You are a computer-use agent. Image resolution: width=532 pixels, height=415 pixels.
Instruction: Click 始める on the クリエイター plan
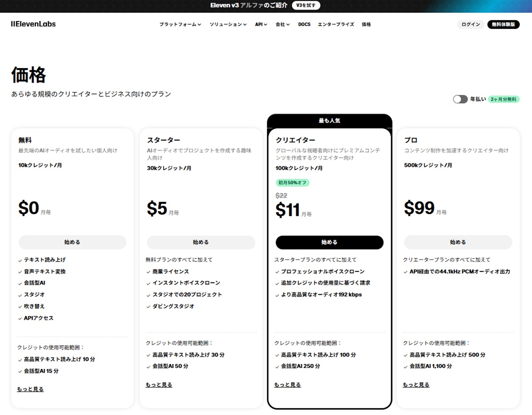pyautogui.click(x=329, y=242)
